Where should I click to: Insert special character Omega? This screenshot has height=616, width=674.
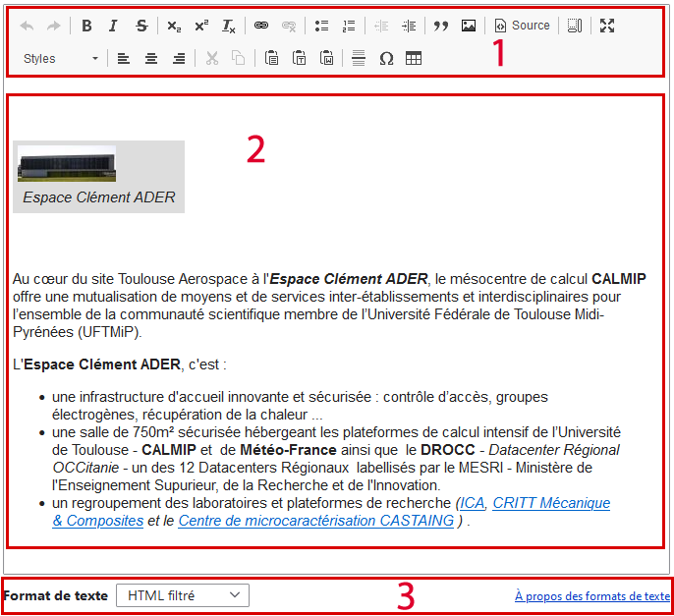pos(386,59)
